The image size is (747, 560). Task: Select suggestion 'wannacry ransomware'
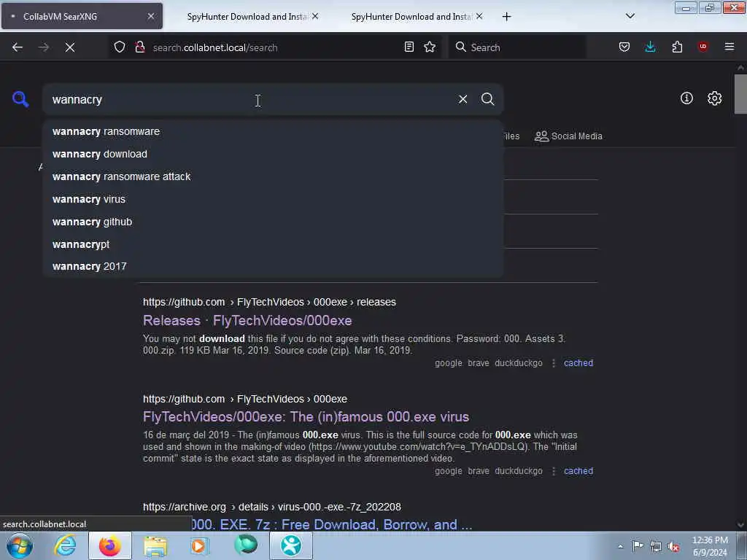(x=273, y=131)
